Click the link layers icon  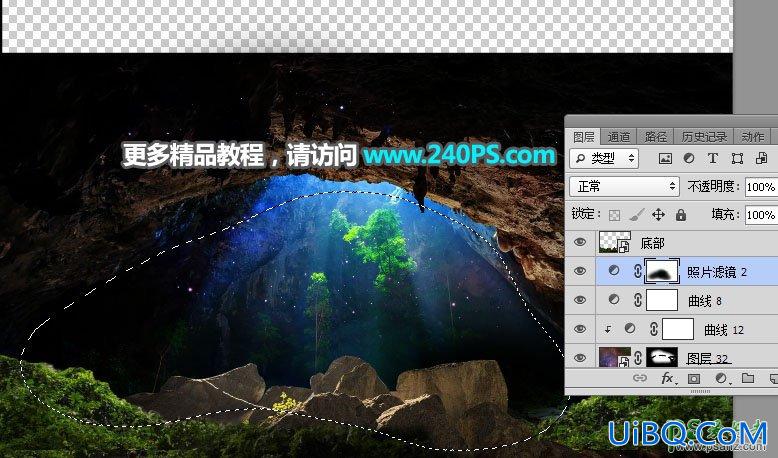(x=640, y=378)
